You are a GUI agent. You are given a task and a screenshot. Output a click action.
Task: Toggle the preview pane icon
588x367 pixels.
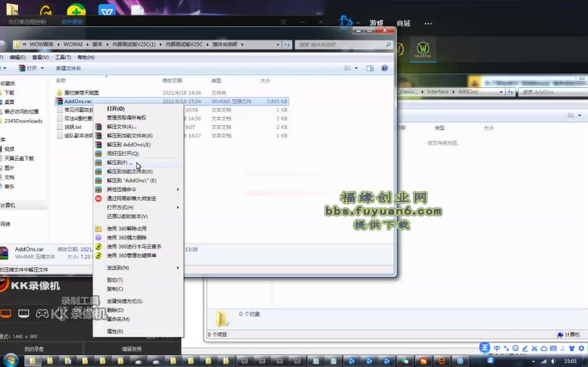pyautogui.click(x=370, y=69)
